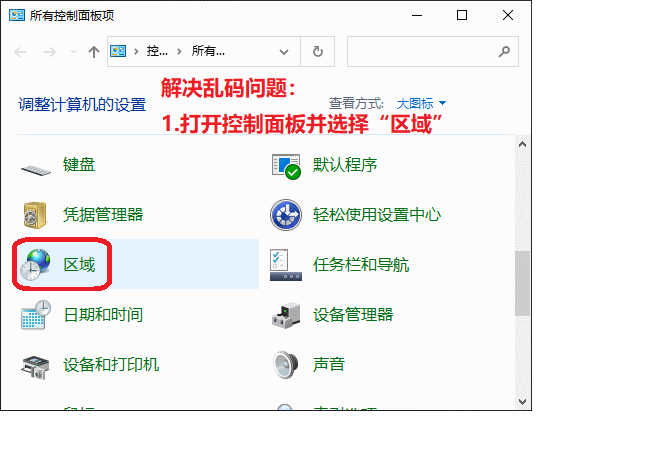Image resolution: width=647 pixels, height=468 pixels.
Task: Refresh the control panel view
Action: click(318, 52)
